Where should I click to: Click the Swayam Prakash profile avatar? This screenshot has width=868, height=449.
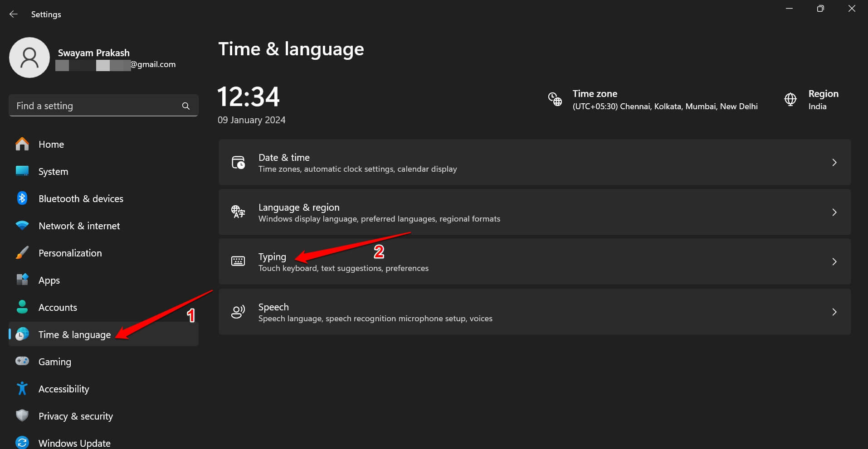(29, 58)
